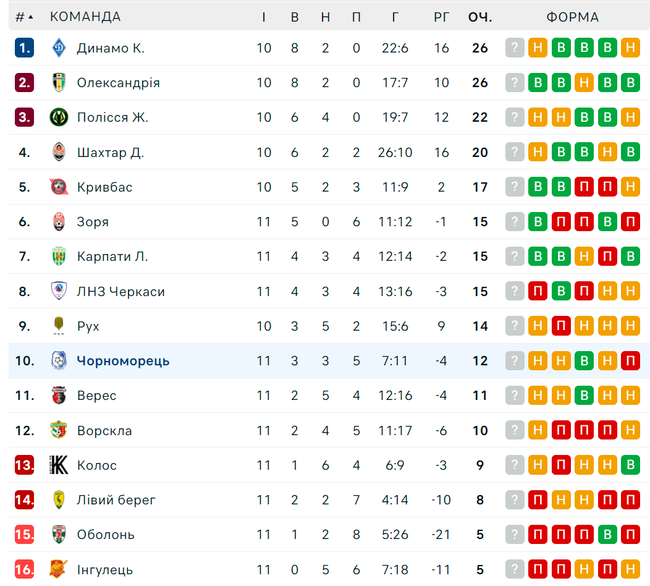Click the Інгулець orange emblem
Screen dimensions: 650x586
coord(58,569)
